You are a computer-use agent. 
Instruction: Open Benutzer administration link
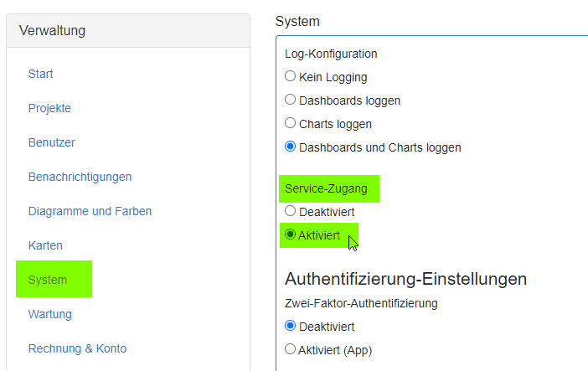52,142
